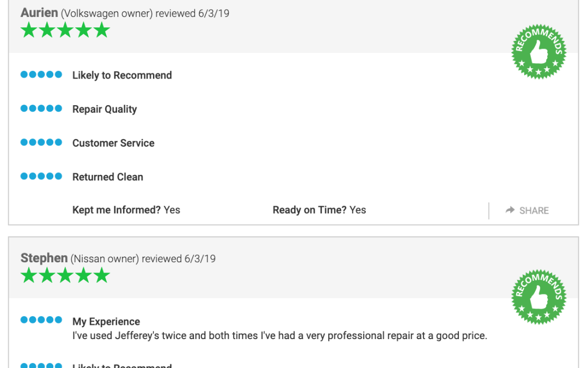This screenshot has height=368, width=588.
Task: Click the reviewer name Aurien
Action: (39, 13)
